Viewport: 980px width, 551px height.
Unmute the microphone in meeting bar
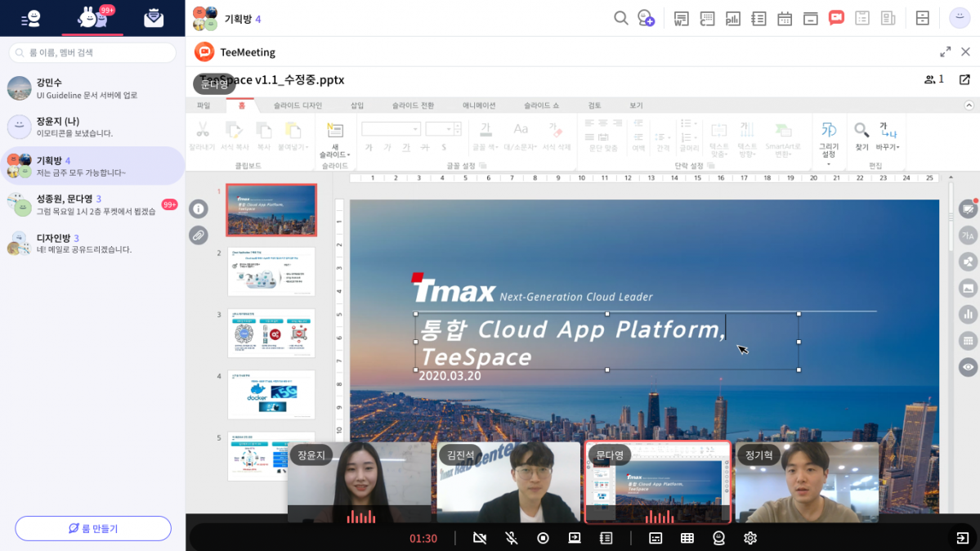pos(511,538)
